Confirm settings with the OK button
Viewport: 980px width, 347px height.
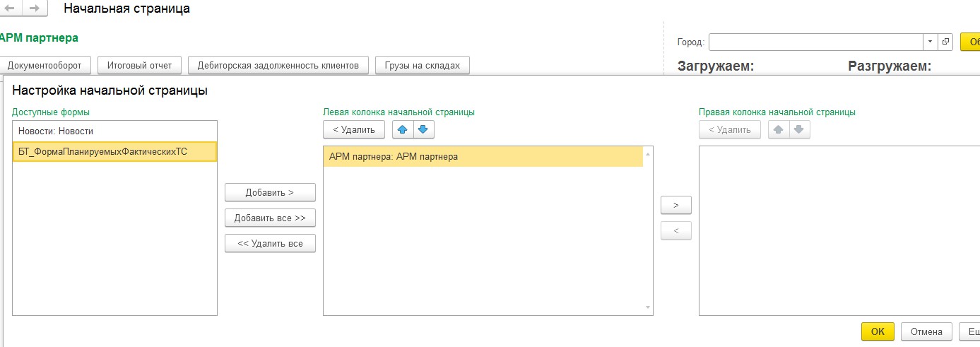click(x=877, y=331)
